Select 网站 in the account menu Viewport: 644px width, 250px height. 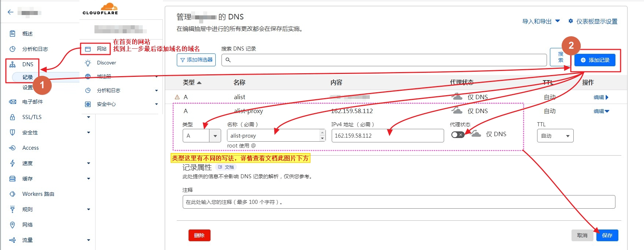point(101,49)
